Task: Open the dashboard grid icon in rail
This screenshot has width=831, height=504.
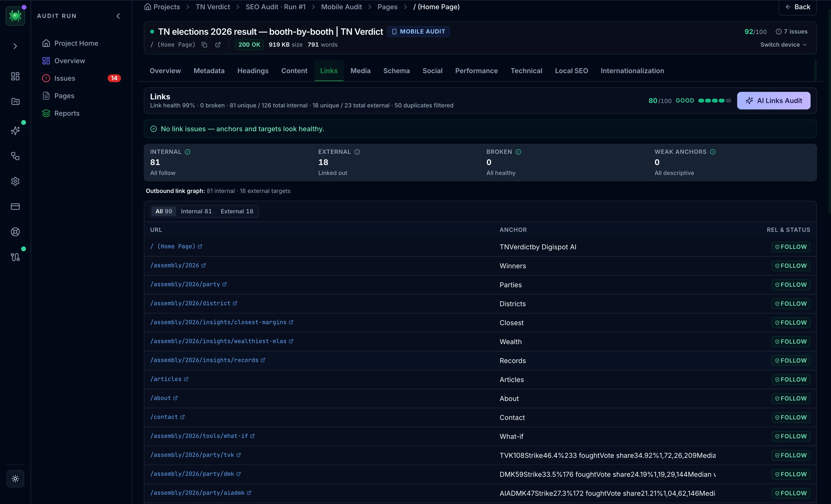Action: point(15,76)
